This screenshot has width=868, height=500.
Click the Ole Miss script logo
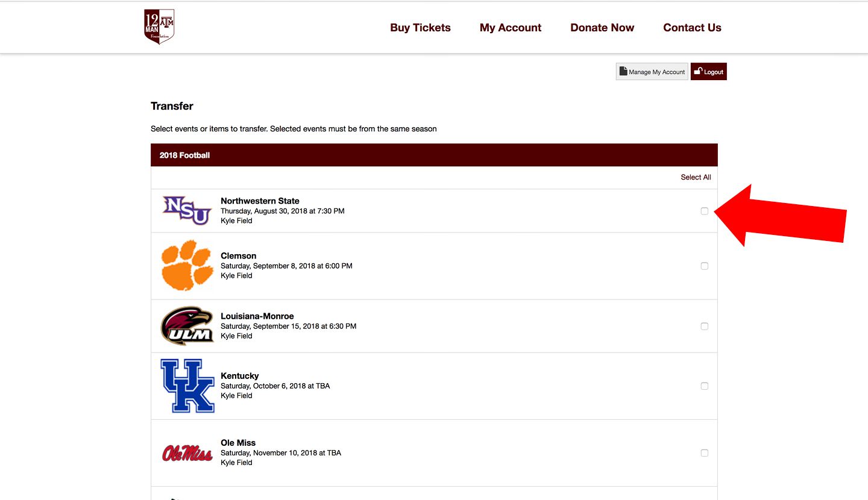click(x=187, y=452)
